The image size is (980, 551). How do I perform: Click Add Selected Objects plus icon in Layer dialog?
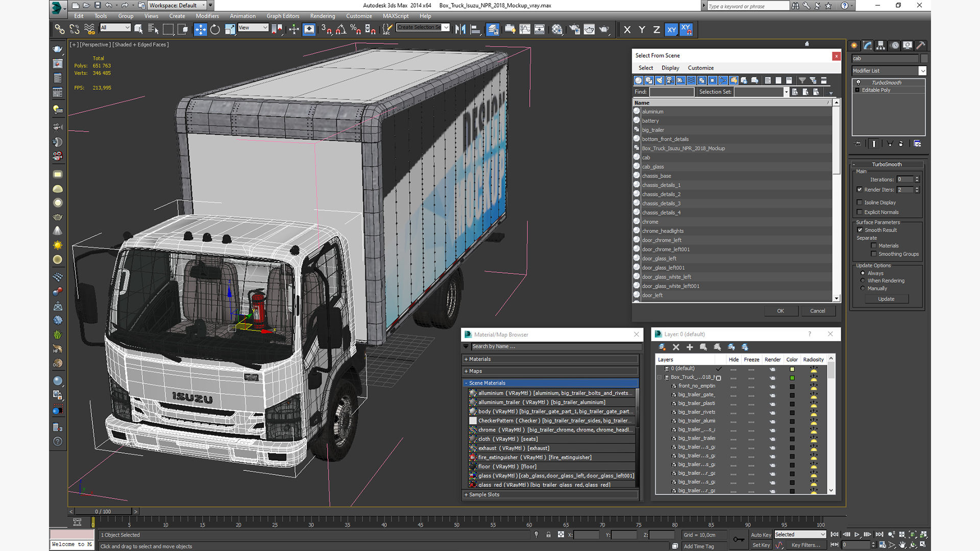point(690,347)
